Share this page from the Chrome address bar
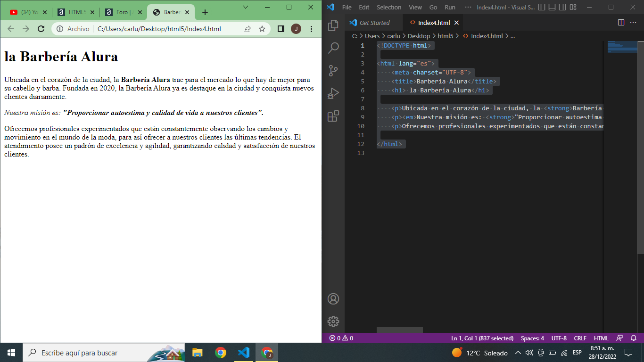 coord(247,29)
